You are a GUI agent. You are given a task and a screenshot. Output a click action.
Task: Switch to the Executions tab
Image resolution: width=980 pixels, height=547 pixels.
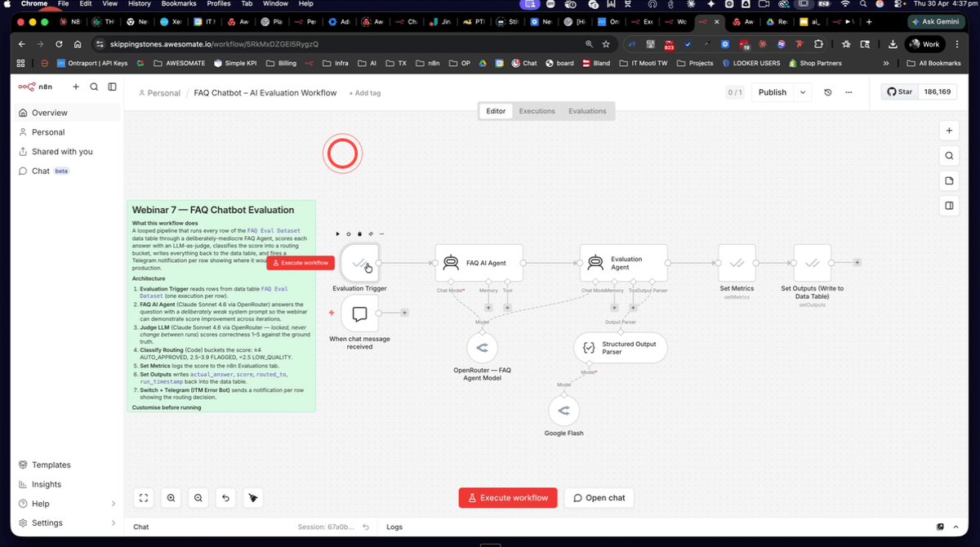pyautogui.click(x=537, y=111)
